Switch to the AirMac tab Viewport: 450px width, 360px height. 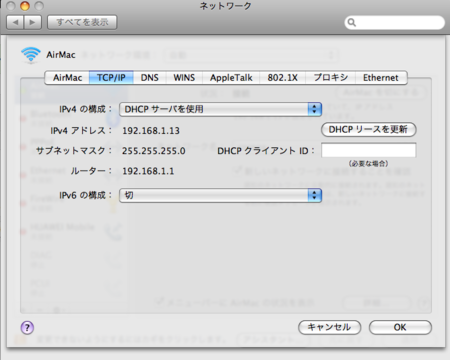coord(67,78)
